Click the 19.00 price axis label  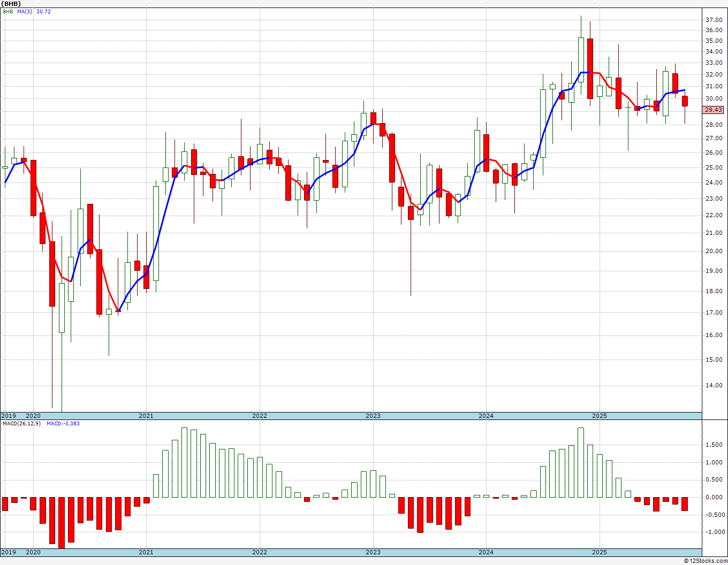click(714, 271)
